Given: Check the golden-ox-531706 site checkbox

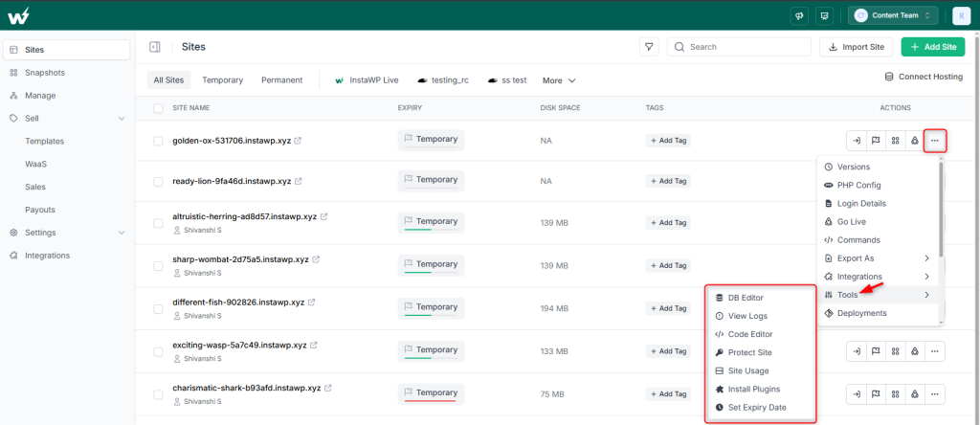Looking at the screenshot, I should (x=158, y=141).
